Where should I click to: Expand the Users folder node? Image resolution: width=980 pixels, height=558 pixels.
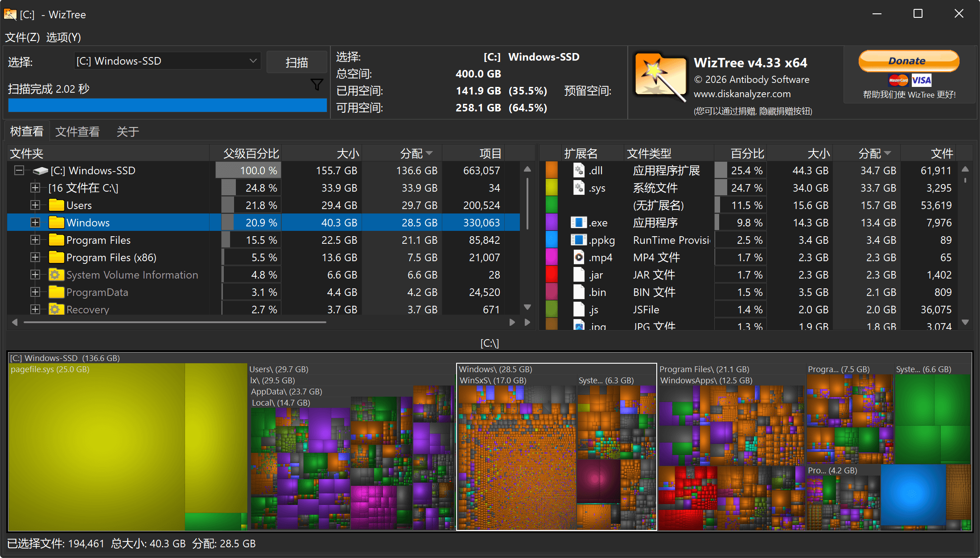coord(35,205)
